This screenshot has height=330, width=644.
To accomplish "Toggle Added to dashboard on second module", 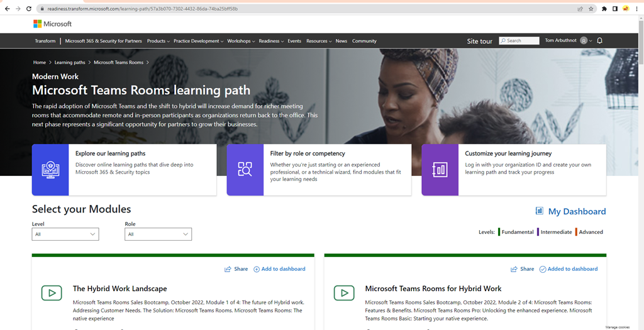I will click(x=569, y=269).
